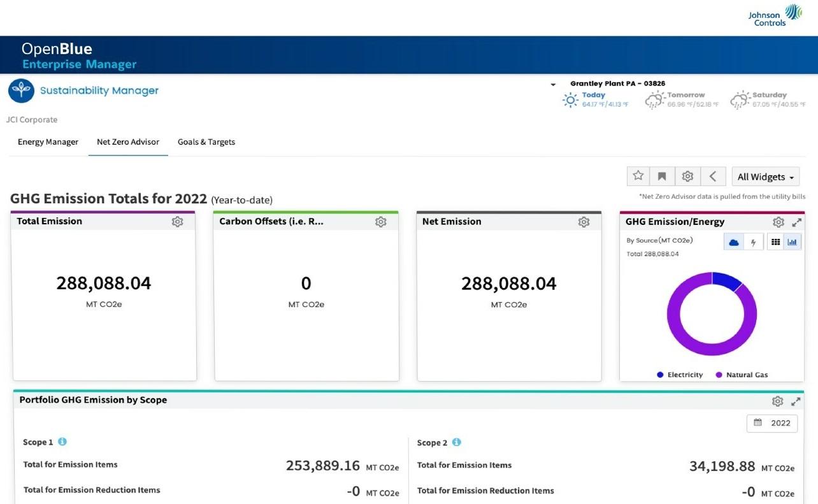
Task: Click the bookmark toolbar icon
Action: 662,176
